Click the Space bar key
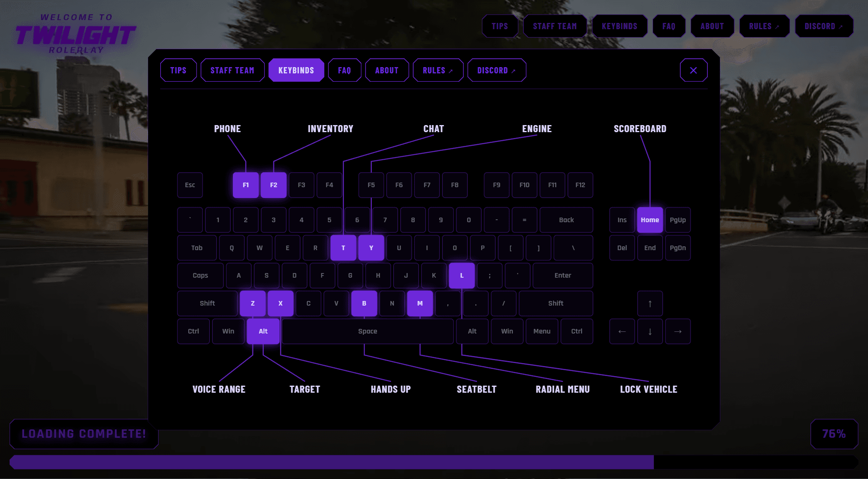This screenshot has height=479, width=868. pos(368,331)
